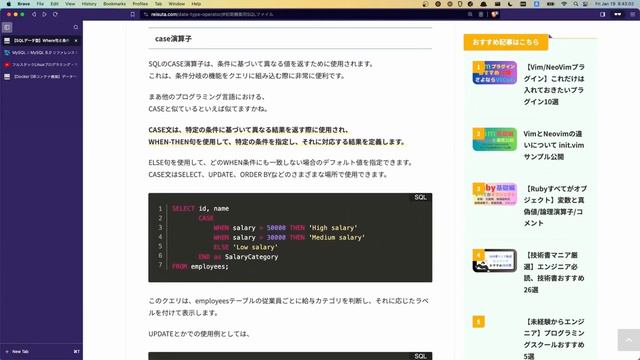
Task: Open the Bookmarks menu
Action: pyautogui.click(x=114, y=4)
